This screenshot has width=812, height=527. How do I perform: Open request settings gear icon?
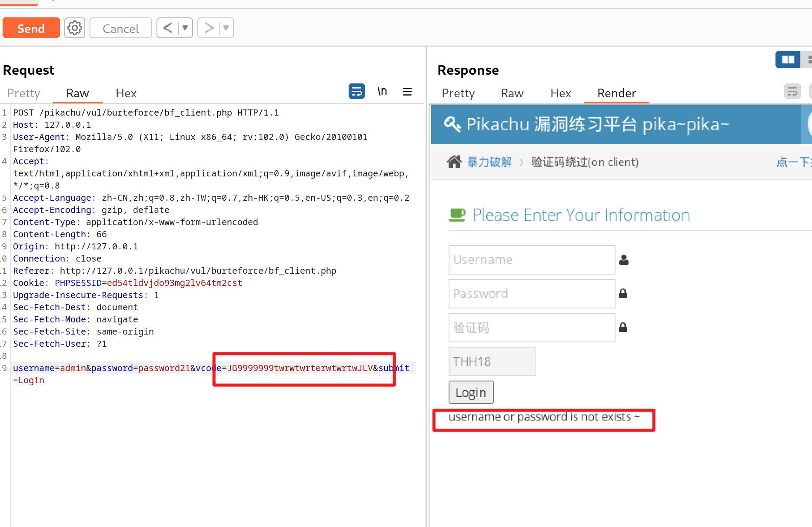(75, 28)
